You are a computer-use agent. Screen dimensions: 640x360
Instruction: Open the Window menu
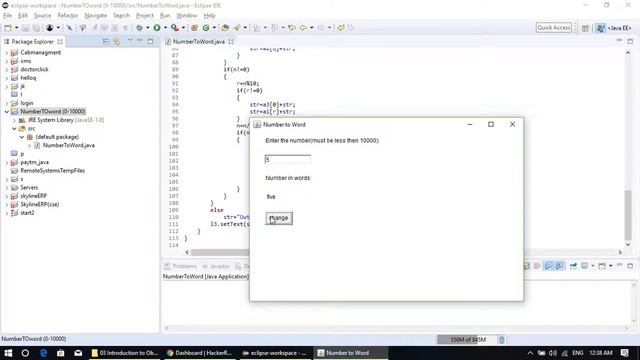[187, 16]
